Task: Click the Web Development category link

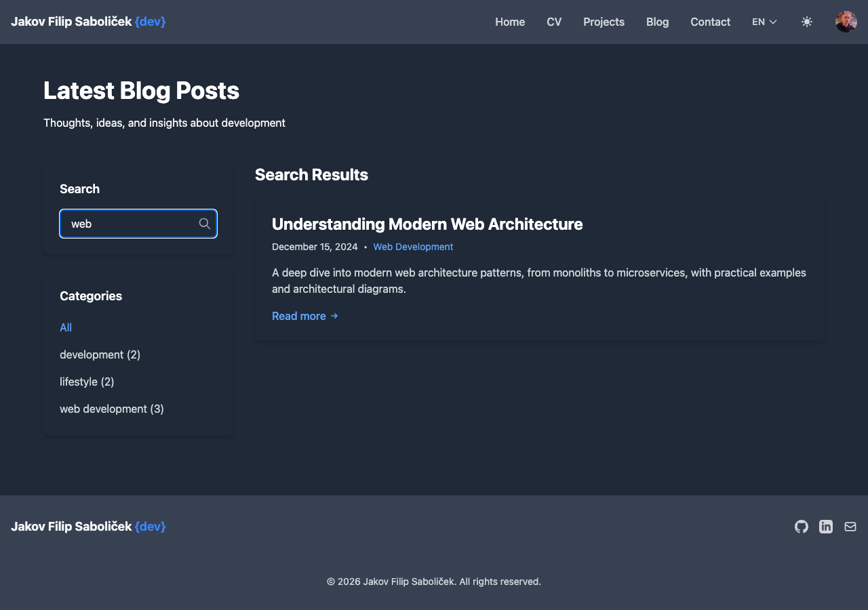Action: pyautogui.click(x=413, y=247)
